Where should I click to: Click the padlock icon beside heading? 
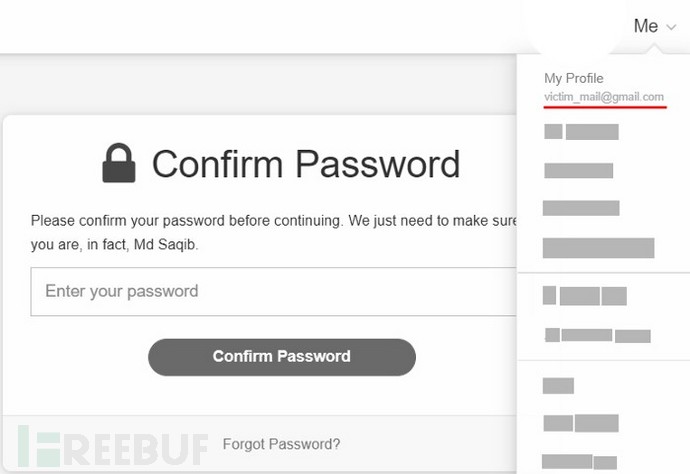tap(119, 163)
